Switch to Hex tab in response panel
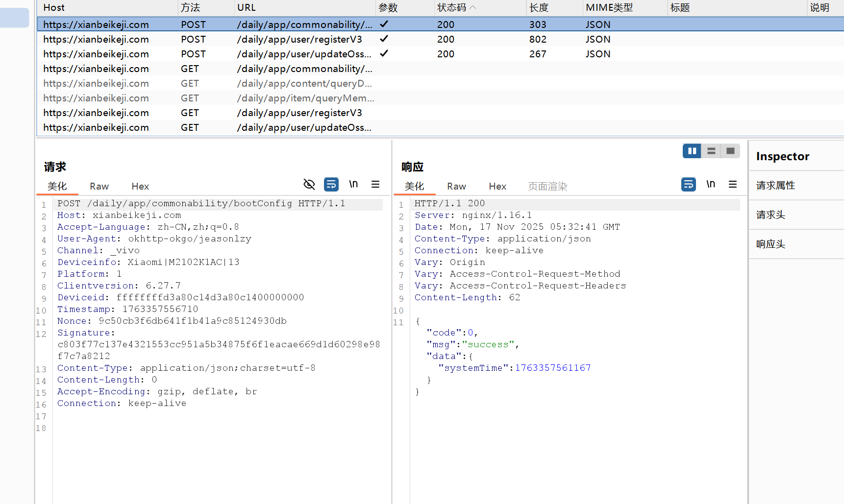Image resolution: width=844 pixels, height=504 pixels. click(497, 186)
